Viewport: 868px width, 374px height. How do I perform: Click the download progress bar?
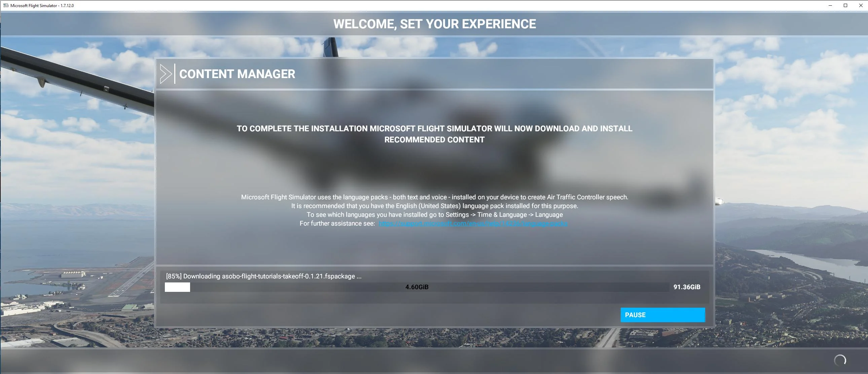click(417, 287)
